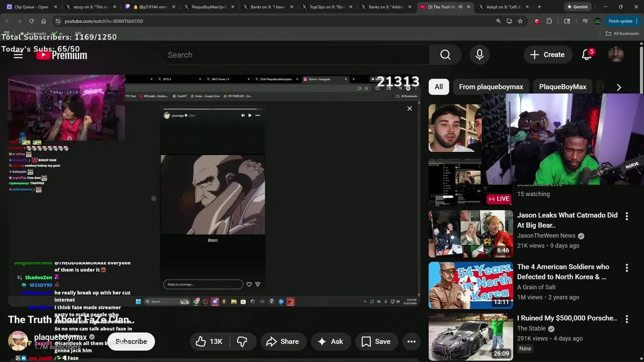Open the Porsche 26:09 video thumbnail
This screenshot has height=362, width=644.
click(x=471, y=337)
